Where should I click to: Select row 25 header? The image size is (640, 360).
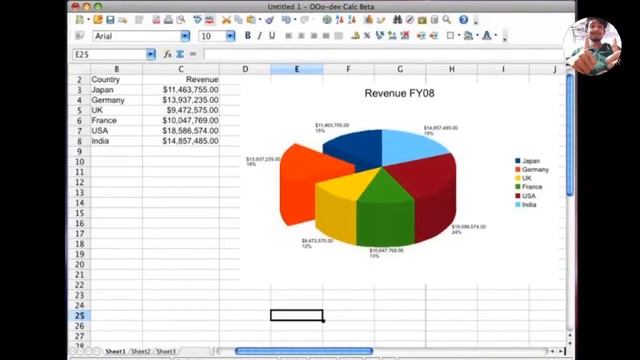(x=79, y=316)
